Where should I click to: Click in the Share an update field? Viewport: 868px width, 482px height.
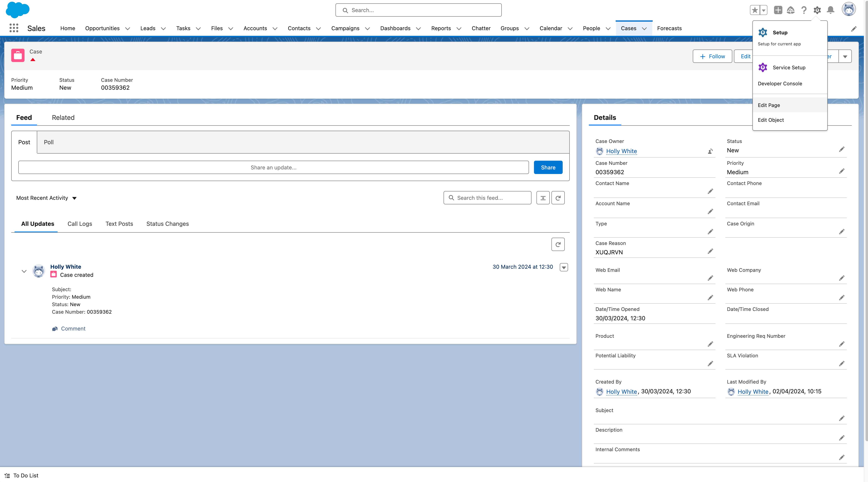(x=273, y=167)
